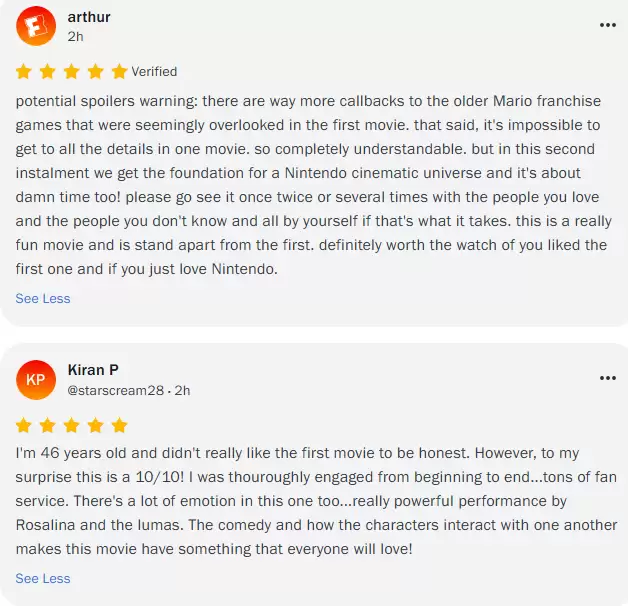Click fifth star in Kiran P's rating

click(119, 426)
